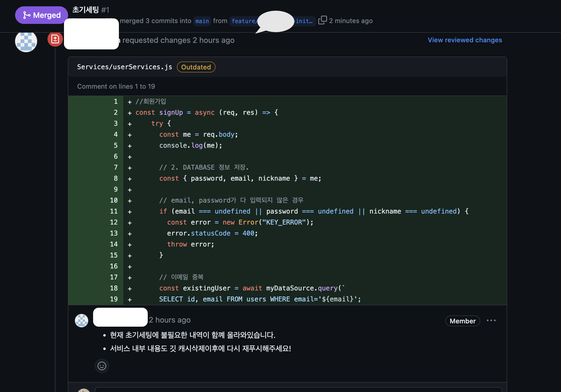Click the pull request title 초기세팅
Screen dimensions: 561x392
pos(85,10)
